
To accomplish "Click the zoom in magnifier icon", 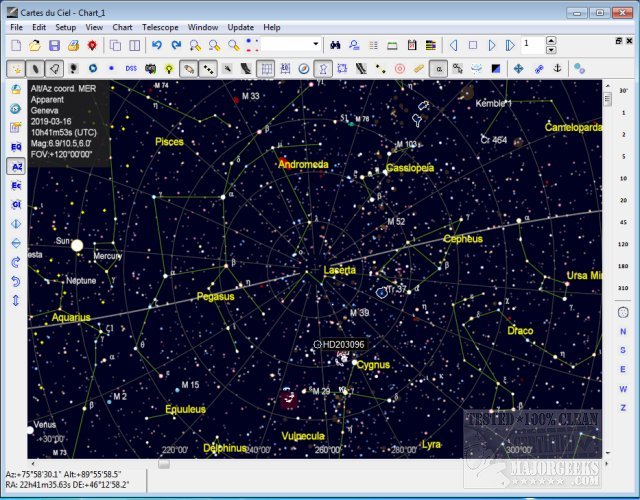I will pyautogui.click(x=195, y=45).
